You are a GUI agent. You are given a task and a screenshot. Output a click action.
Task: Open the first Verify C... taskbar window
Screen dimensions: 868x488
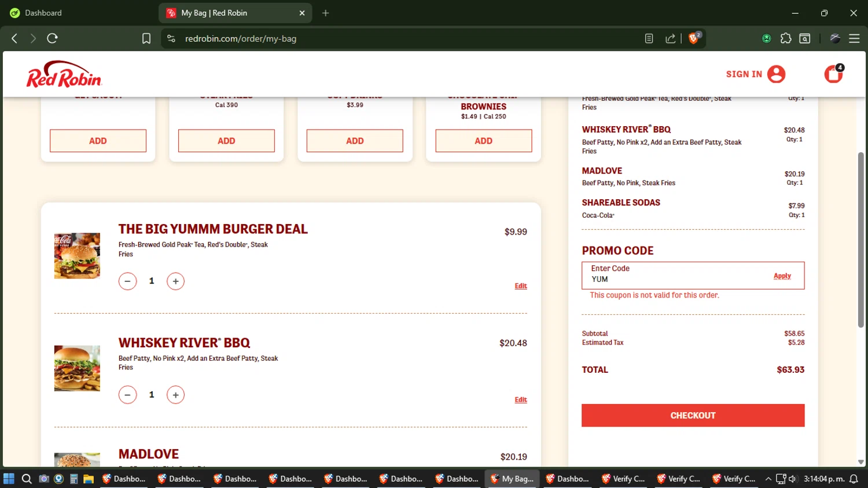click(623, 479)
